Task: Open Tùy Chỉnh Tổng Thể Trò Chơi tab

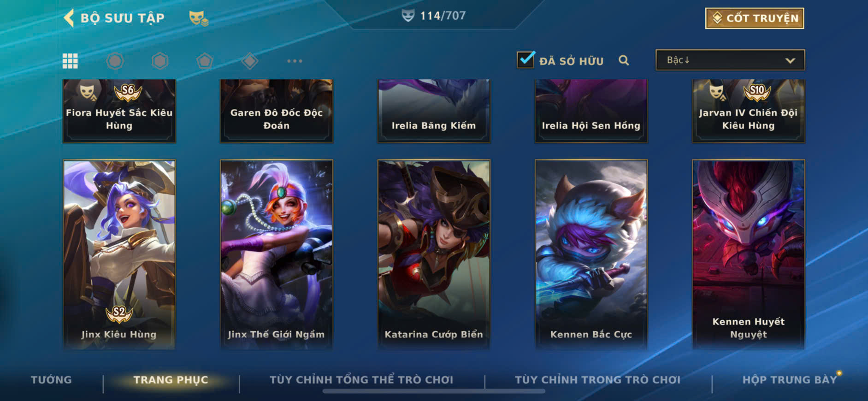Action: point(361,380)
